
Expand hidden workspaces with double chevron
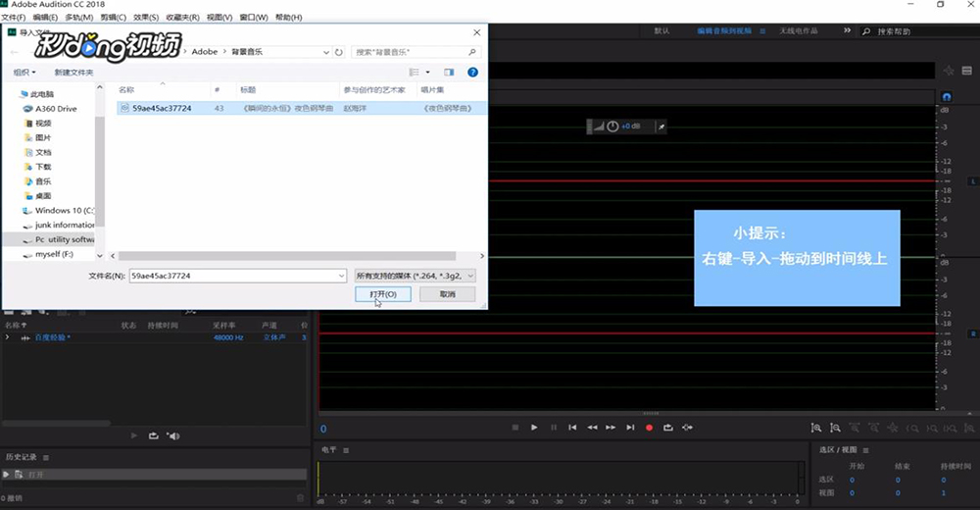pos(847,30)
